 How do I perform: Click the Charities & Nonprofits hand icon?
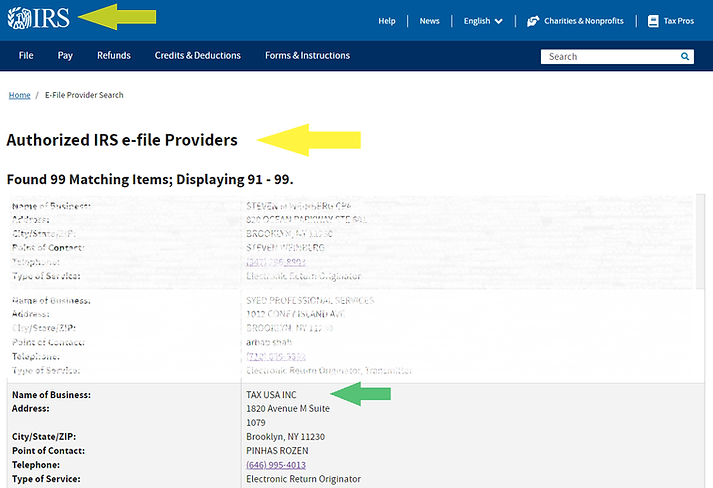(533, 21)
